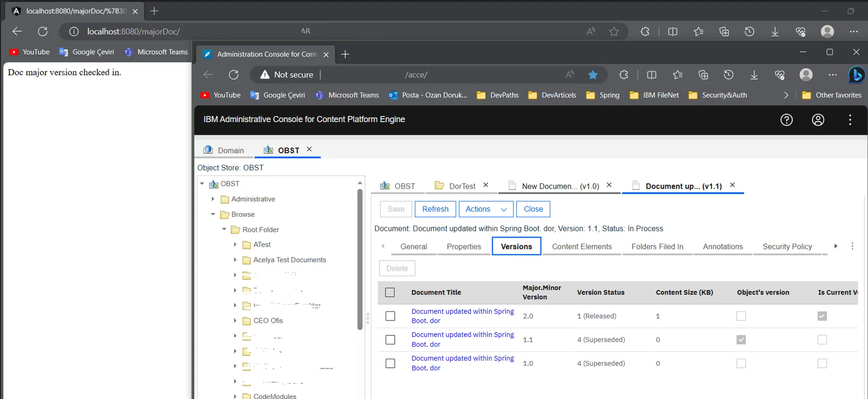Screen dimensions: 868x399
Task: Toggle Is Current Version checkbox for version 2.0
Action: 822,316
